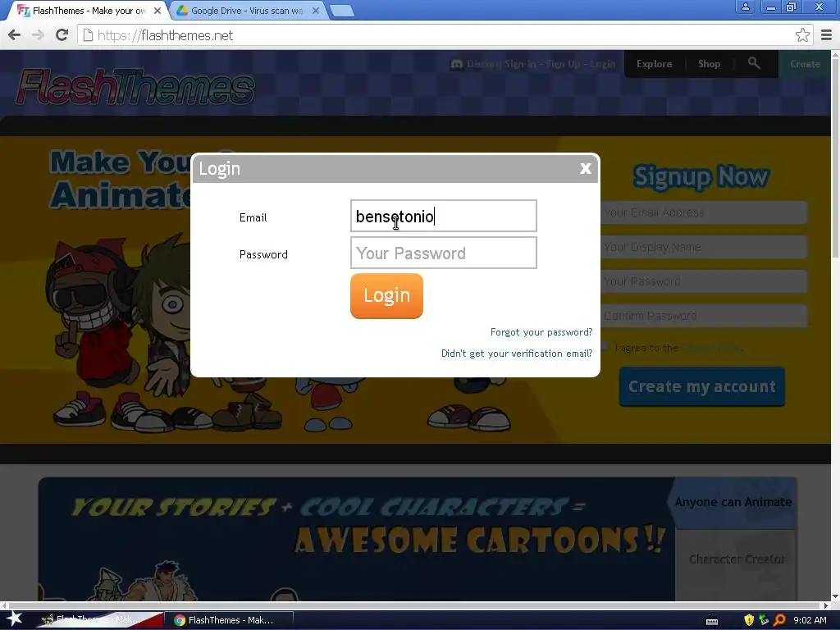Click the keyboard icon in system tray
The width and height of the screenshot is (840, 630).
click(711, 621)
